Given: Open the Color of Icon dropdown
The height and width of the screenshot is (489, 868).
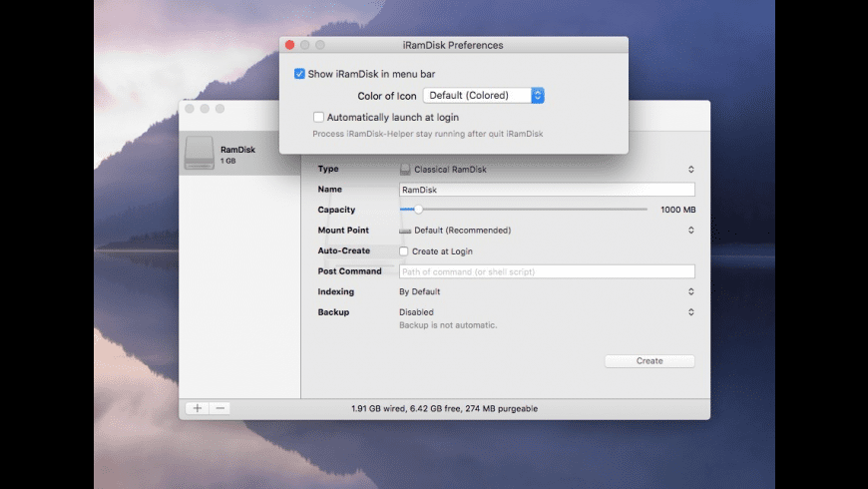Looking at the screenshot, I should [x=483, y=95].
